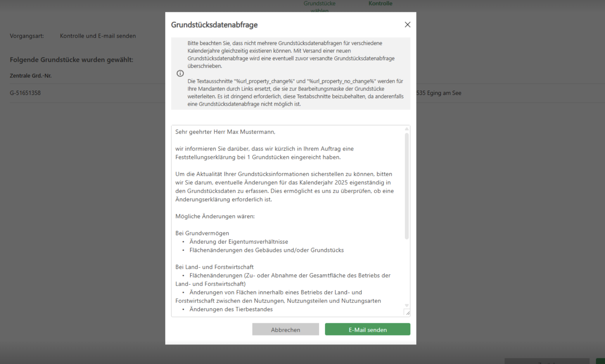This screenshot has width=605, height=364.
Task: Click on 'Mögliche Änderungen wären:' line in email
Action: pos(215,216)
